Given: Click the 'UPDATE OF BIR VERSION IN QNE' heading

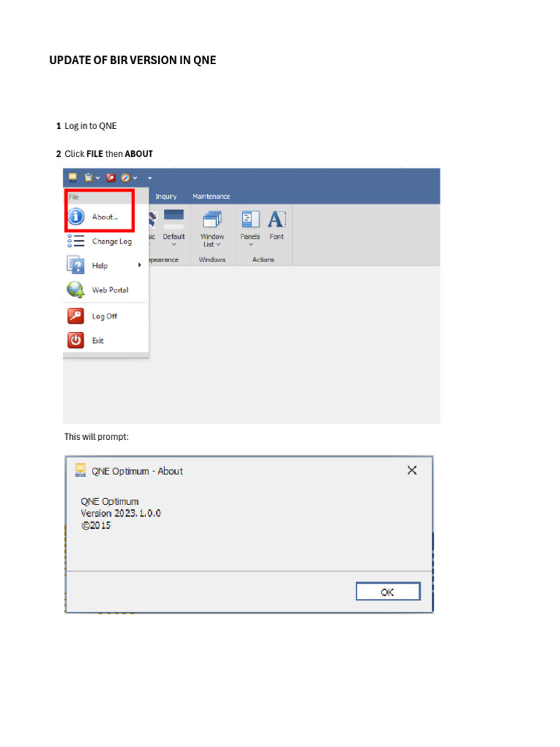Looking at the screenshot, I should click(133, 60).
